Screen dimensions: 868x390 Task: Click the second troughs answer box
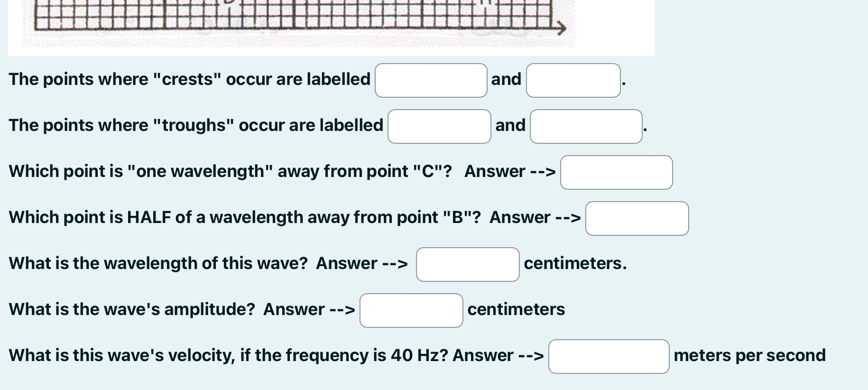[x=586, y=126]
